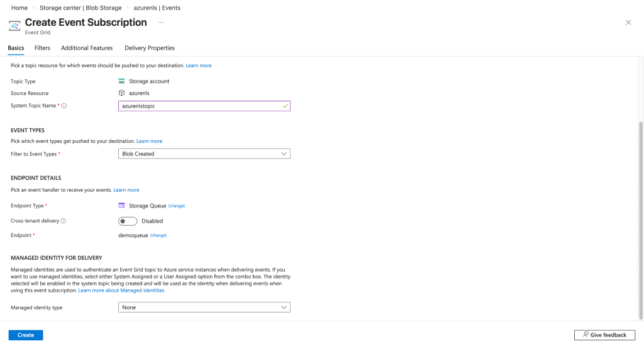Open the Additional Features tab

(x=87, y=48)
